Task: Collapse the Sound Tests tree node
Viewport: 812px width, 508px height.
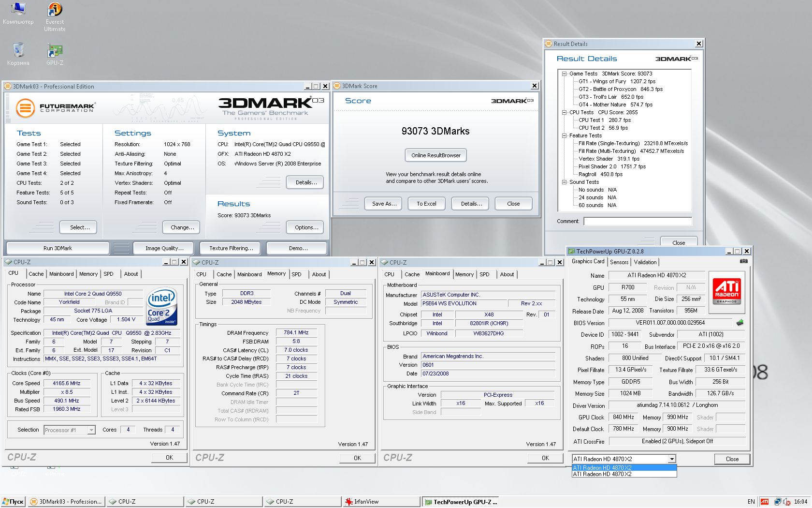Action: [564, 182]
